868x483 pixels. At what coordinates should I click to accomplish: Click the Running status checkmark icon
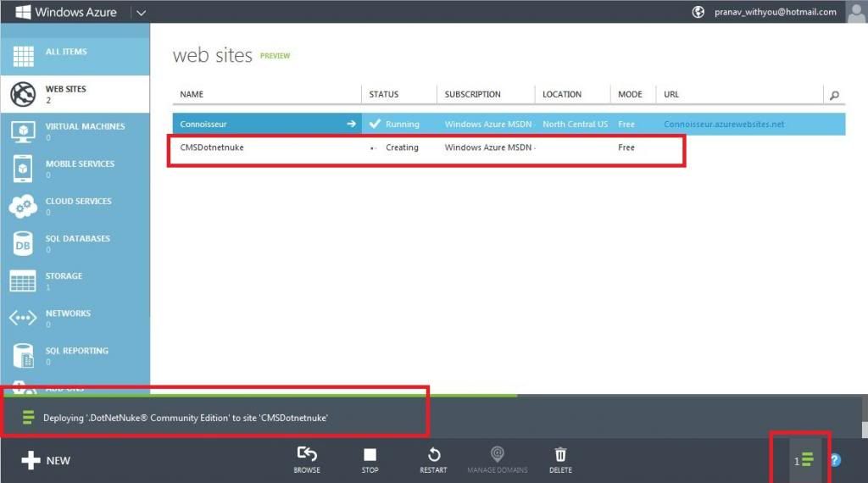(x=375, y=124)
